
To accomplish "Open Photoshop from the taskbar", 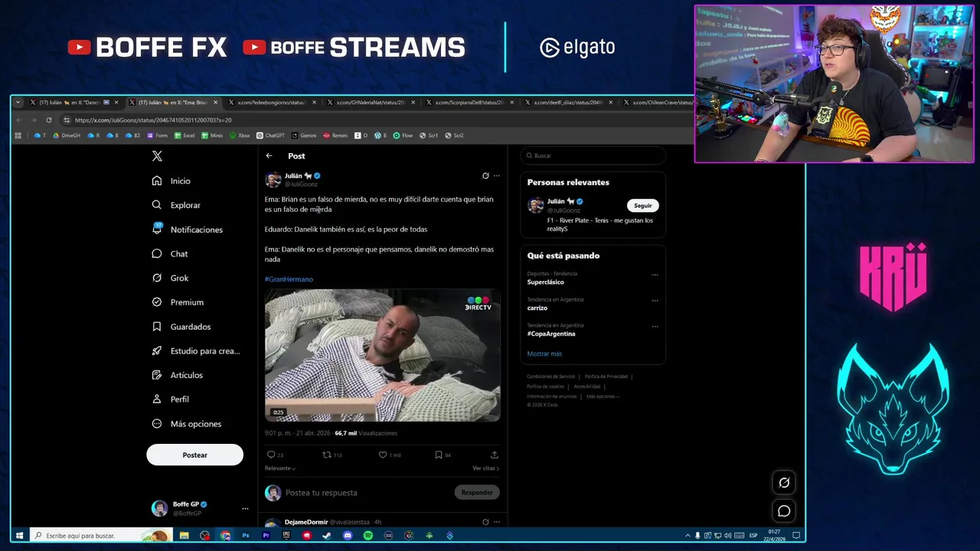I will click(246, 536).
